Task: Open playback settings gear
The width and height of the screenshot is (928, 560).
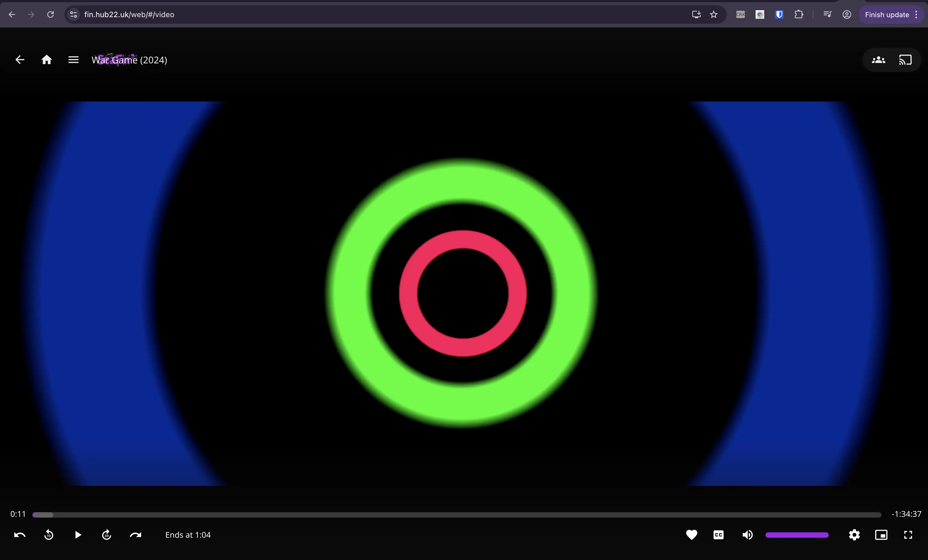Action: click(854, 535)
